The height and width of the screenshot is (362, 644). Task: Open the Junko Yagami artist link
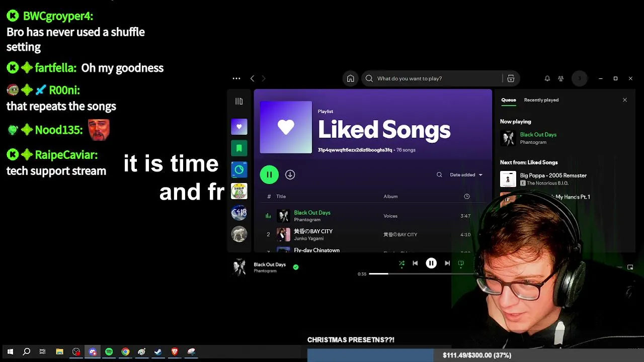coord(308,238)
